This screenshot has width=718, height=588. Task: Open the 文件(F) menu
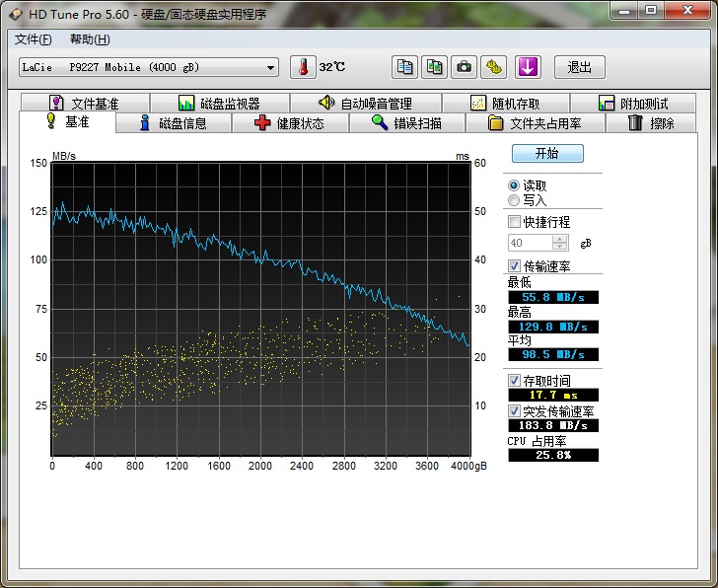[34, 39]
